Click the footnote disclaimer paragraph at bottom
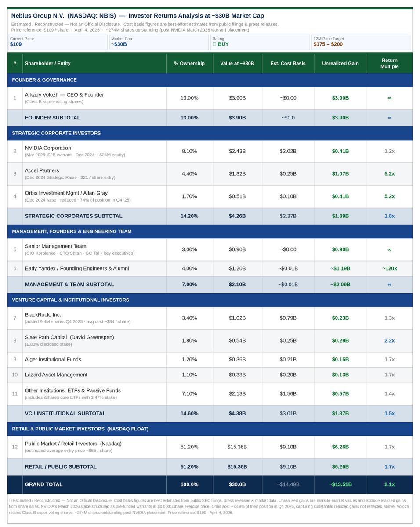420x527 pixels. click(210, 506)
